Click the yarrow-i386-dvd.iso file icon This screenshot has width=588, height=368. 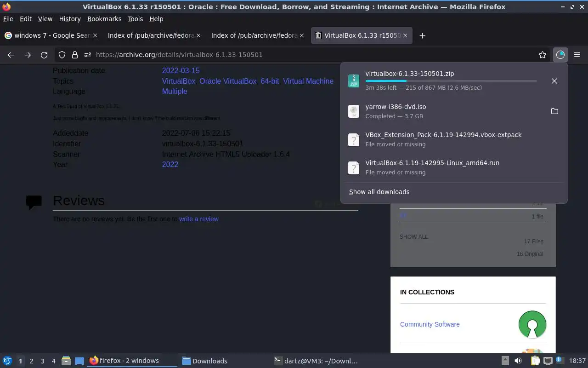pyautogui.click(x=353, y=111)
